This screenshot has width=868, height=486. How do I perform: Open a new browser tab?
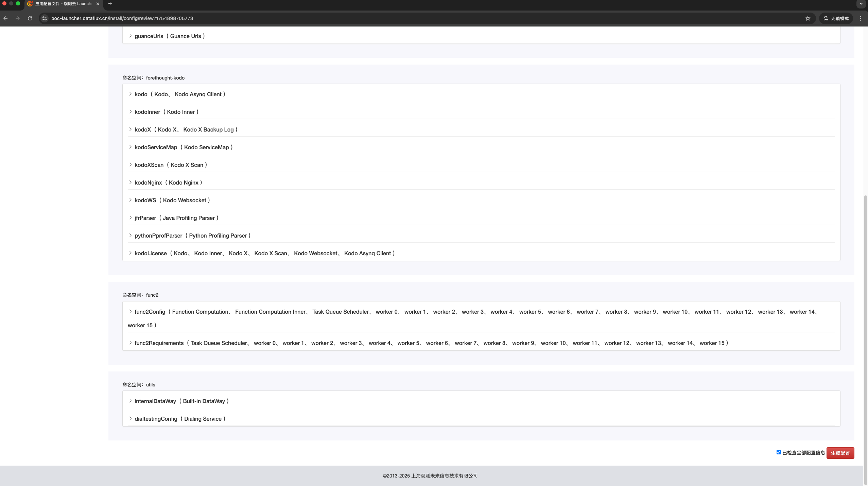click(x=110, y=4)
